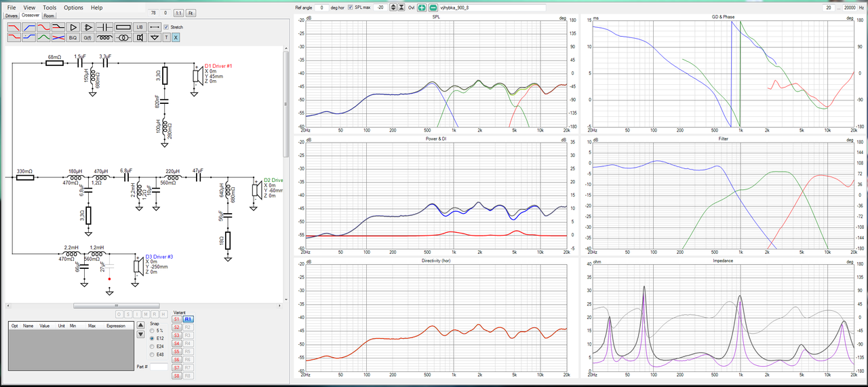Image resolution: width=868 pixels, height=387 pixels.
Task: Insert a ground symbol
Action: tap(155, 37)
